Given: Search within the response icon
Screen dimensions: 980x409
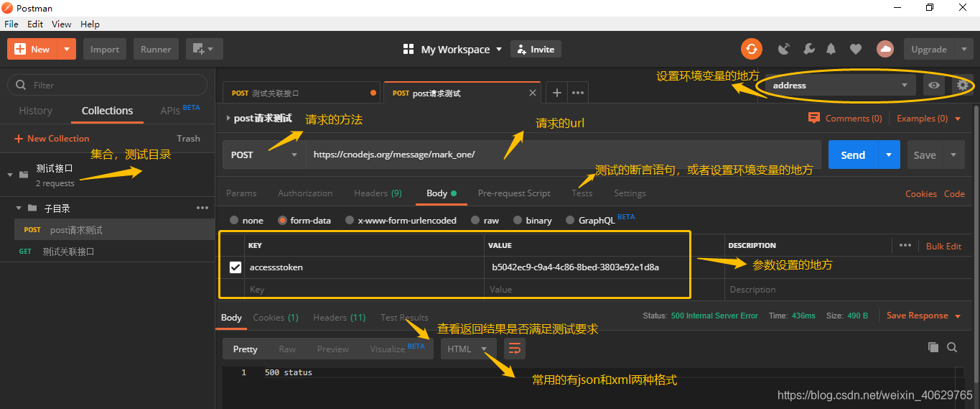Looking at the screenshot, I should coord(952,347).
